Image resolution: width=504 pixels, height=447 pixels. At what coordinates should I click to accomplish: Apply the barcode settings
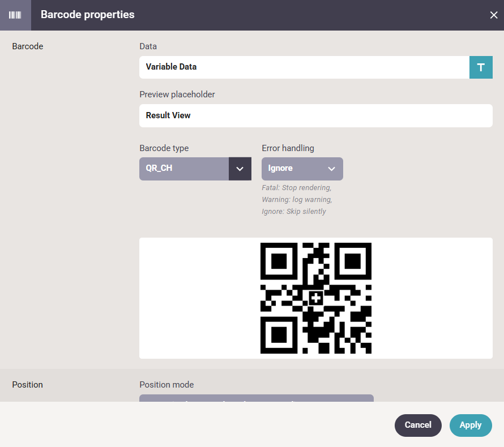pyautogui.click(x=471, y=425)
